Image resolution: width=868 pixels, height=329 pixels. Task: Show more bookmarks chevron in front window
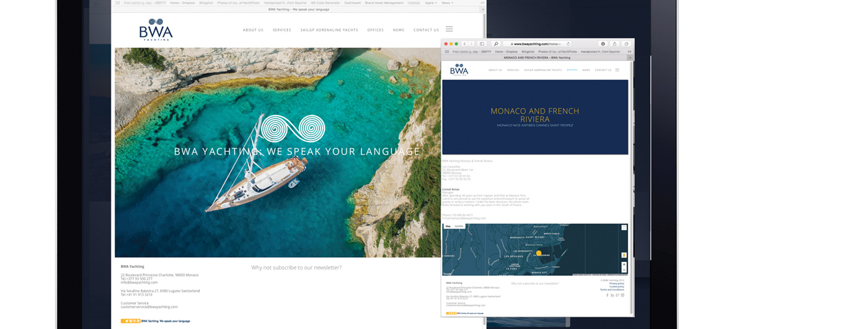click(x=629, y=52)
